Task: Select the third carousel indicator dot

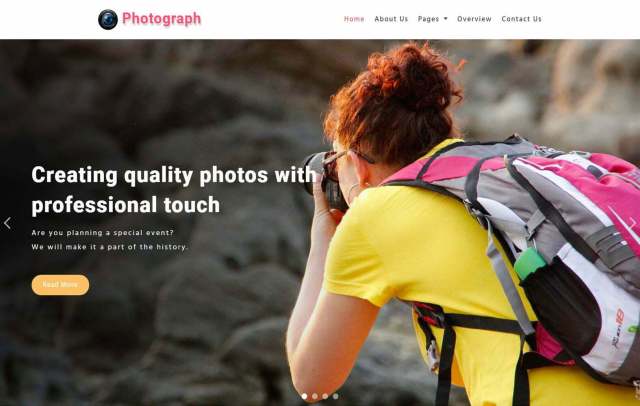Action: tap(325, 396)
